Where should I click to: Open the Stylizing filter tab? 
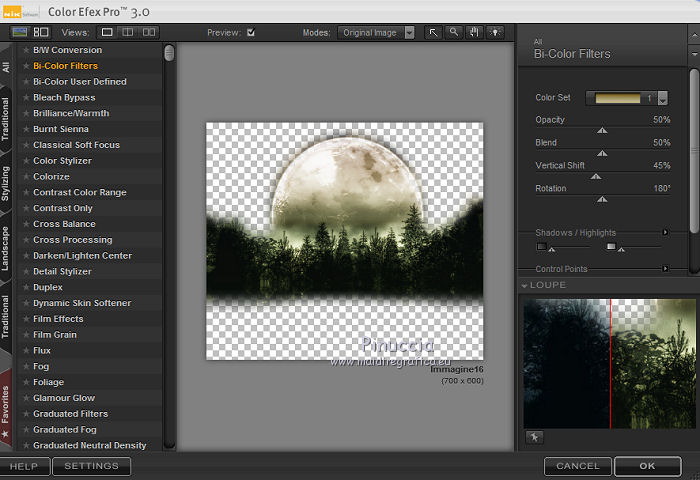(x=6, y=183)
